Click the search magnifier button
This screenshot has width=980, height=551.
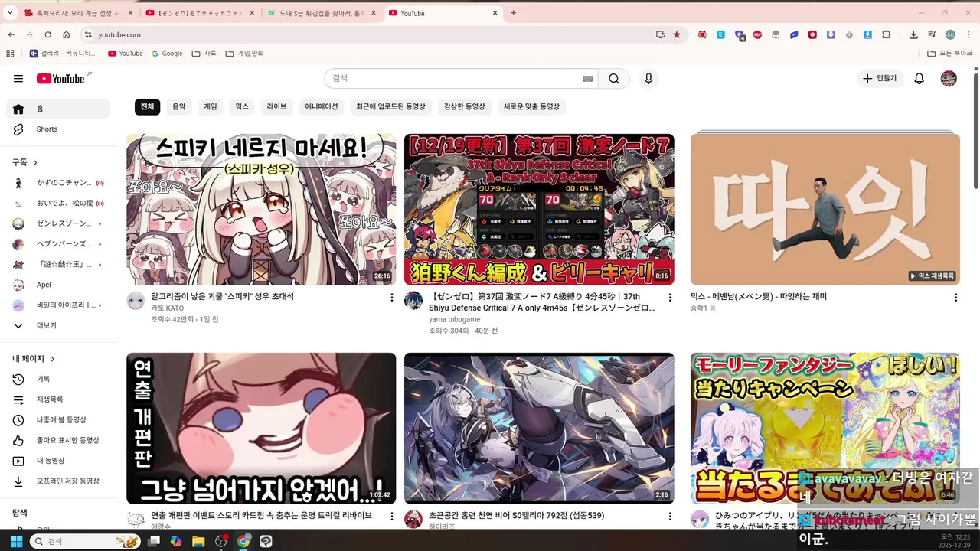coord(614,79)
